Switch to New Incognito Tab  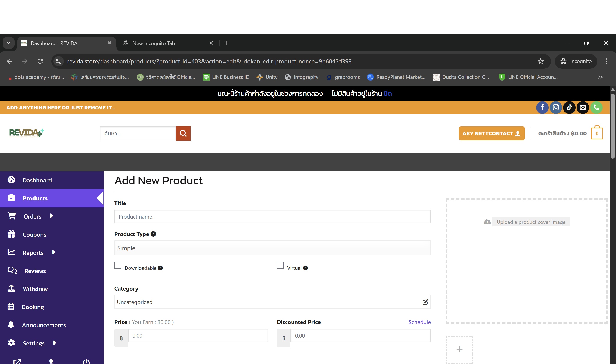click(x=154, y=43)
